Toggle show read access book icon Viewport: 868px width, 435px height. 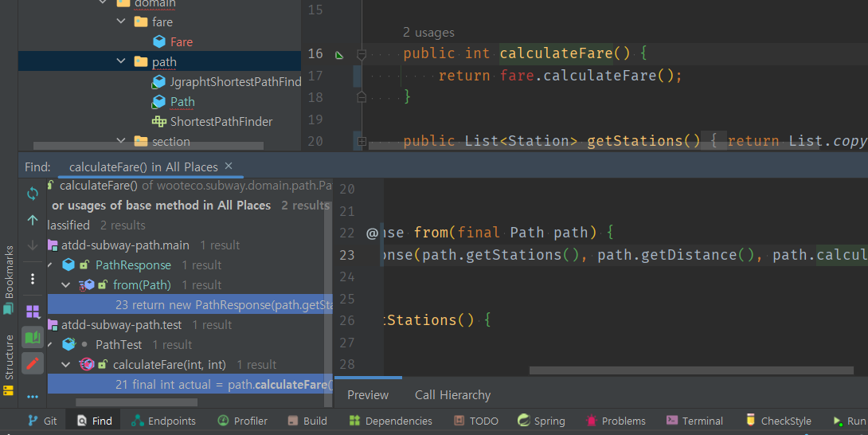coord(33,338)
